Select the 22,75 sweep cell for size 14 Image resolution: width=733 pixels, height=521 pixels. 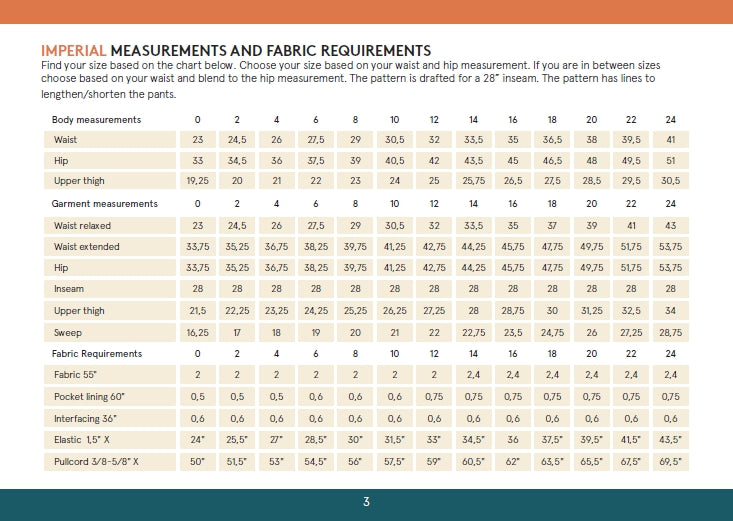tap(473, 332)
